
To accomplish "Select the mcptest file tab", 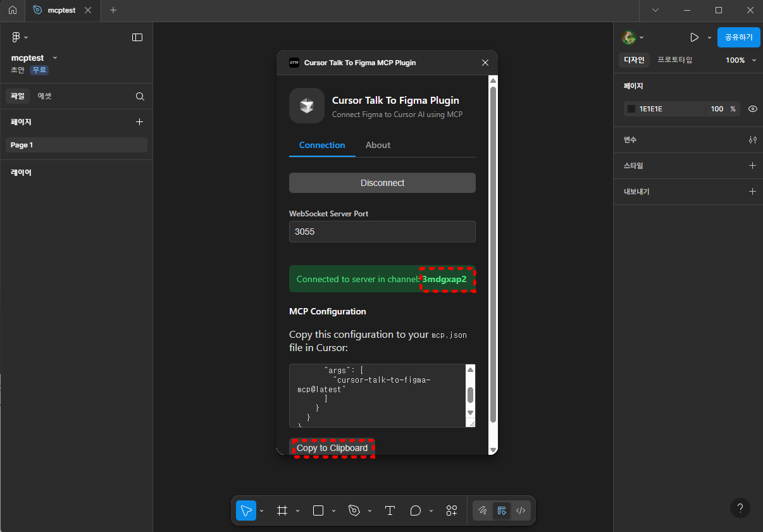I will pyautogui.click(x=63, y=10).
